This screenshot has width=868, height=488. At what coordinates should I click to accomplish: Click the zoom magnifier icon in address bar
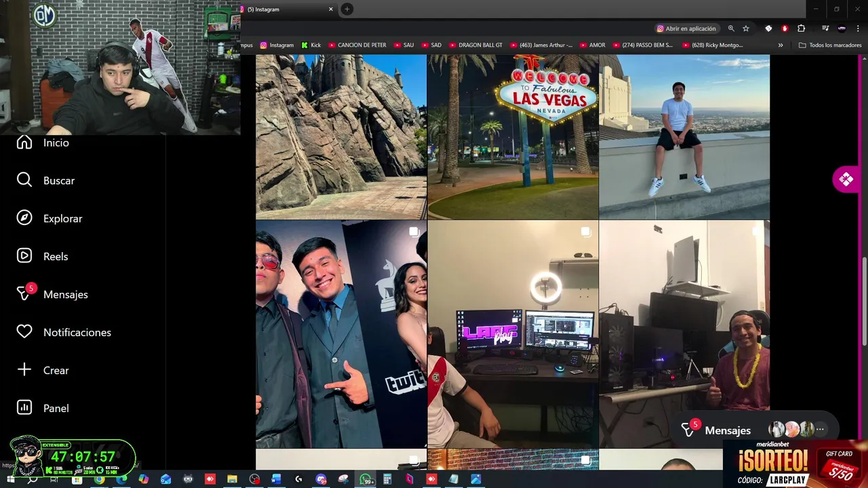[x=731, y=28]
